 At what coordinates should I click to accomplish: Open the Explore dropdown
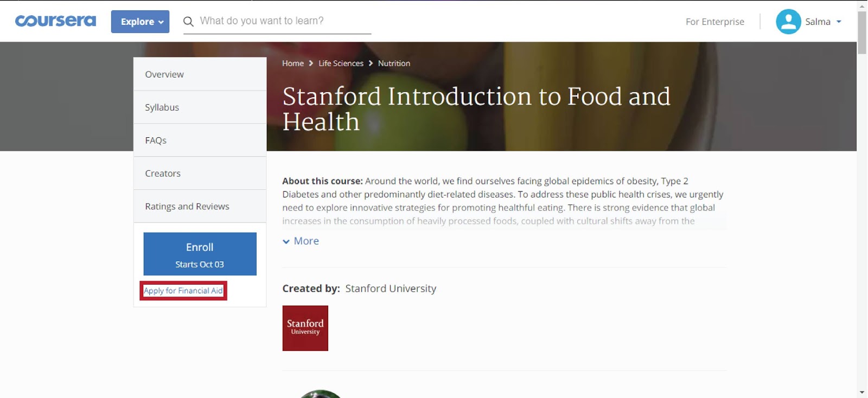(x=140, y=22)
